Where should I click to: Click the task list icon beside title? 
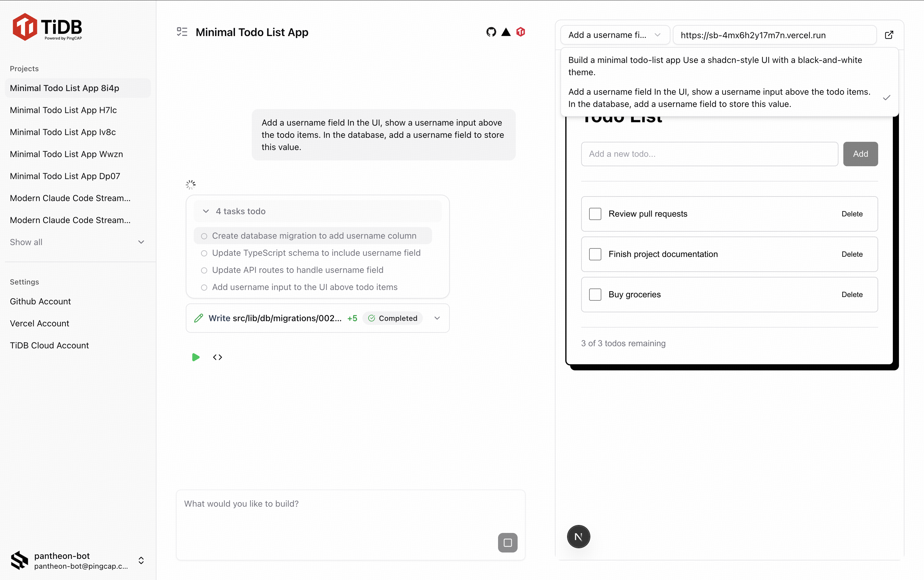pyautogui.click(x=182, y=32)
